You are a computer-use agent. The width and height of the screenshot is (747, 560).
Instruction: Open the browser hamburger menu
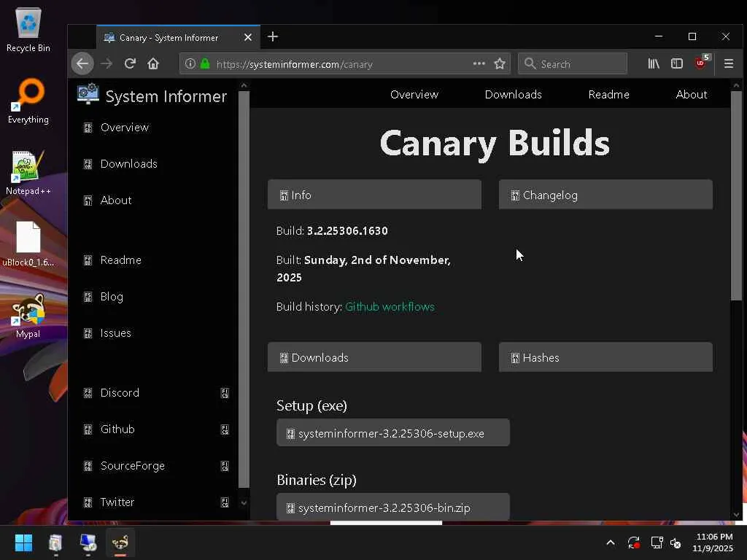click(729, 63)
